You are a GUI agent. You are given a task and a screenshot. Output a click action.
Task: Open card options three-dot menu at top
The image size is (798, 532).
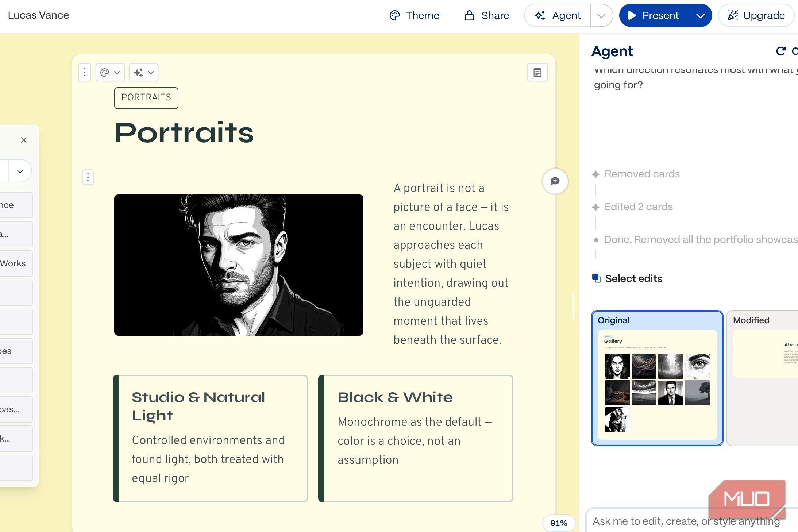pyautogui.click(x=85, y=72)
